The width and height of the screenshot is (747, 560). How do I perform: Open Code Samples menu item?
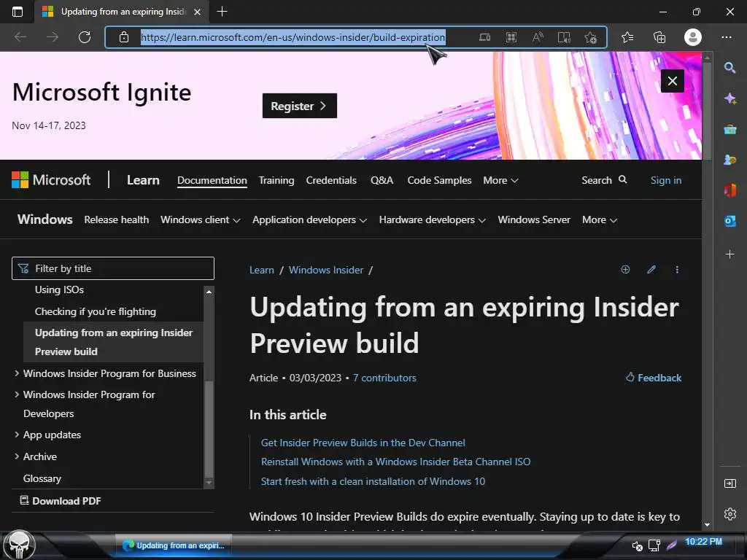pyautogui.click(x=439, y=181)
